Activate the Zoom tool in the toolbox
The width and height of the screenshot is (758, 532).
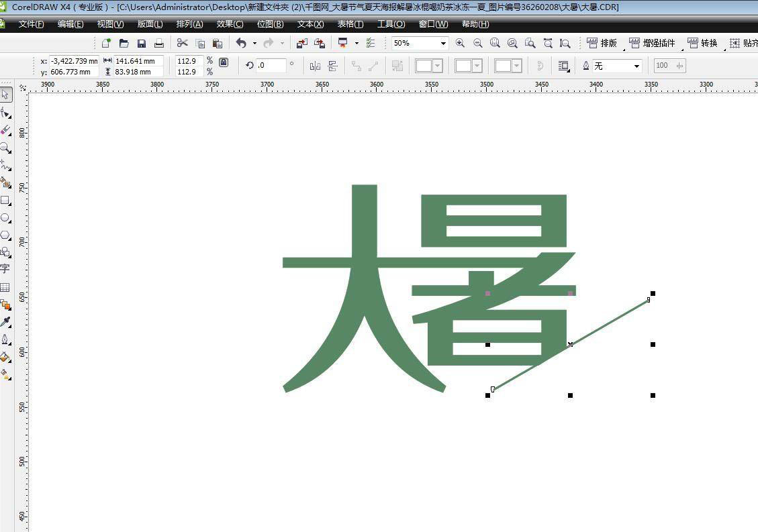(x=7, y=146)
